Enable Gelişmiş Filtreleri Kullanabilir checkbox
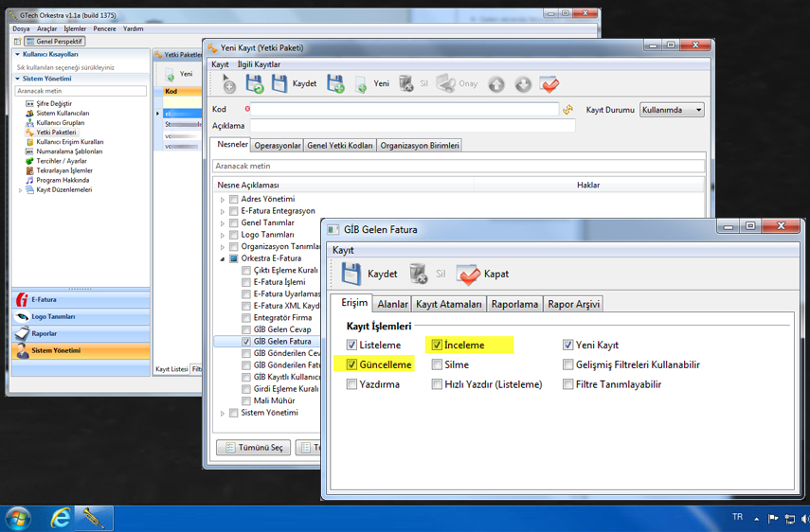 click(x=568, y=364)
